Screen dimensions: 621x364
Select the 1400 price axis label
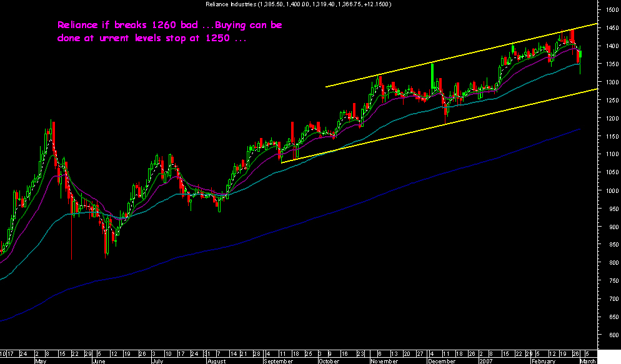coord(612,46)
